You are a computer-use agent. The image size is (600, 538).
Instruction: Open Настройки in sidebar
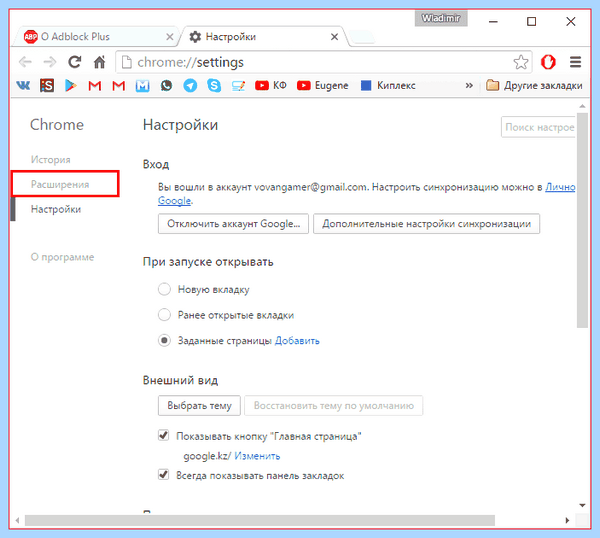[x=56, y=209]
